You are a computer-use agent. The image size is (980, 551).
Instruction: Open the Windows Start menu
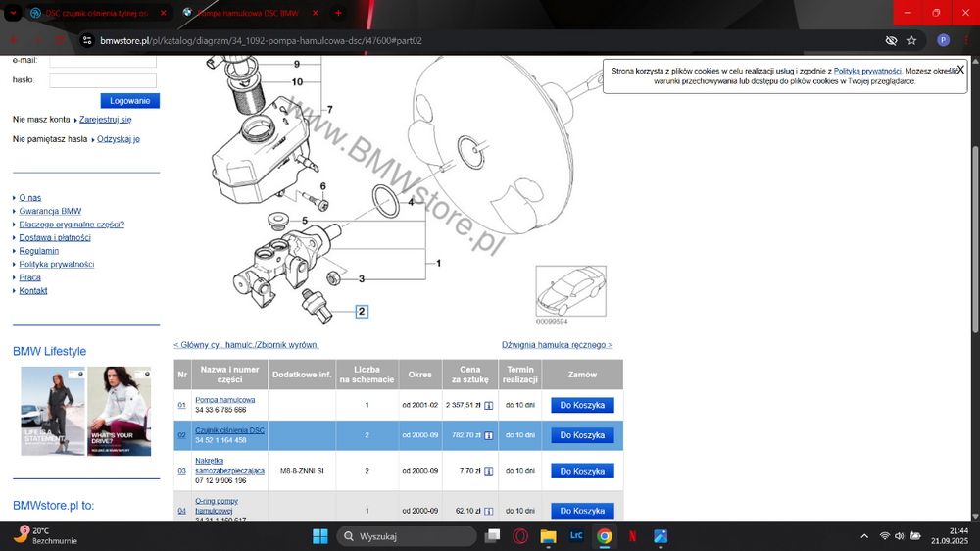pyautogui.click(x=320, y=536)
